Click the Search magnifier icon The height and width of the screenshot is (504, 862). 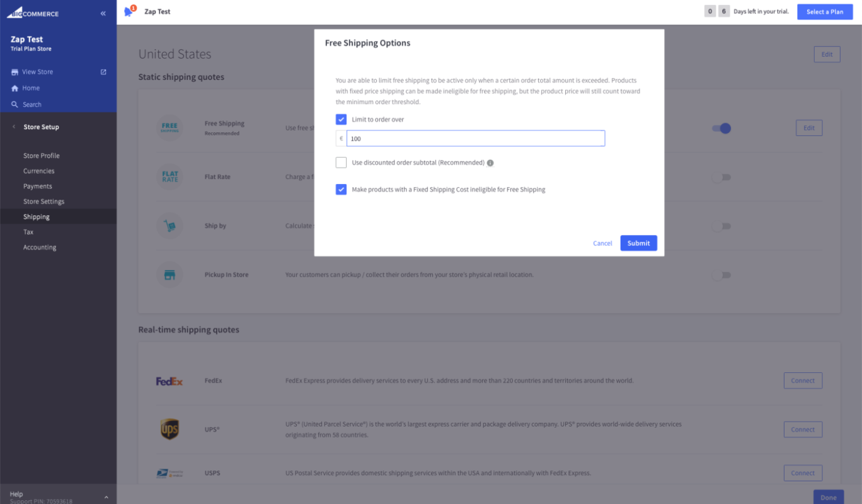click(14, 105)
